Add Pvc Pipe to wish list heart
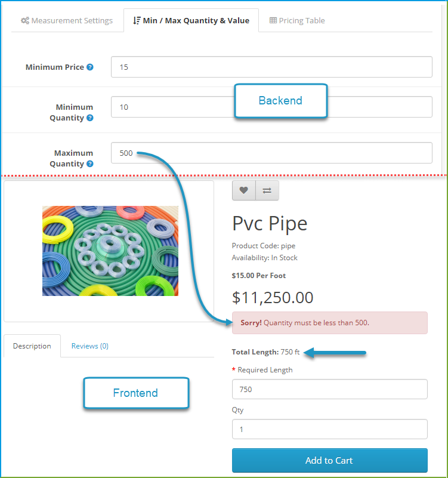This screenshot has height=478, width=448. pyautogui.click(x=243, y=190)
